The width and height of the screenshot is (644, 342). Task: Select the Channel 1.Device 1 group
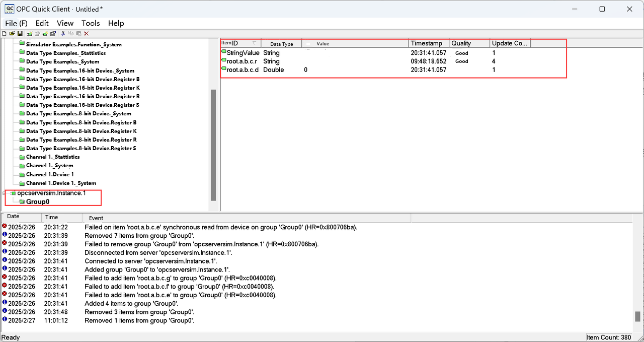(x=50, y=174)
